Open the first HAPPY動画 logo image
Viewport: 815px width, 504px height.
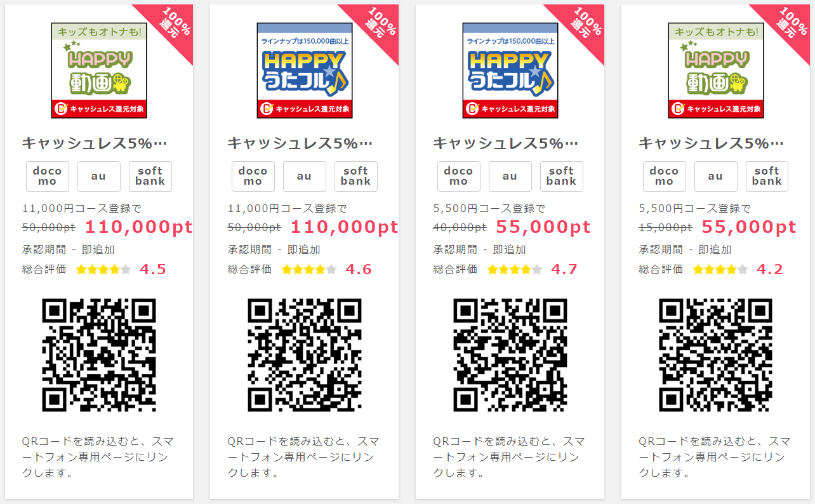(99, 70)
